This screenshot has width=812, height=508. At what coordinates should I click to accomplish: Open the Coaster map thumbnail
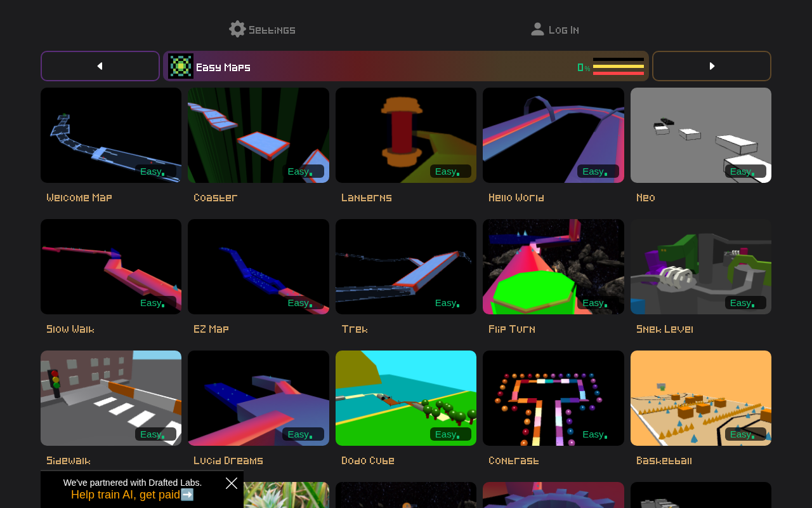258,135
